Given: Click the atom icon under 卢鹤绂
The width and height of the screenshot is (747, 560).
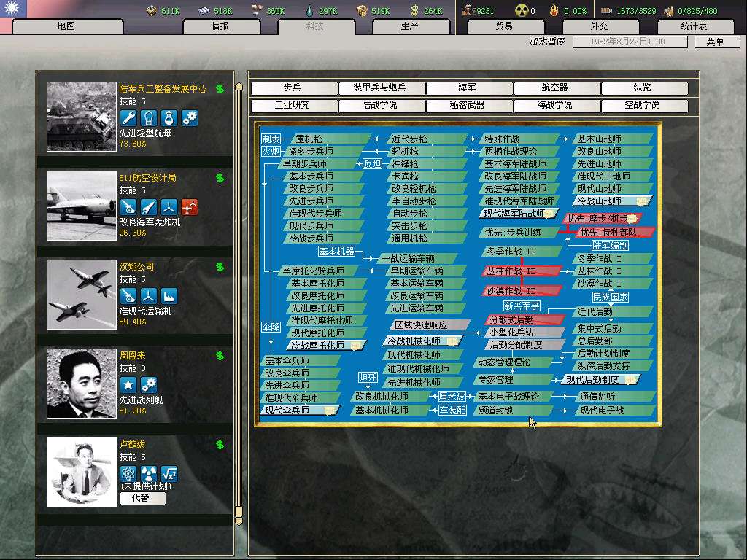Looking at the screenshot, I should point(128,474).
